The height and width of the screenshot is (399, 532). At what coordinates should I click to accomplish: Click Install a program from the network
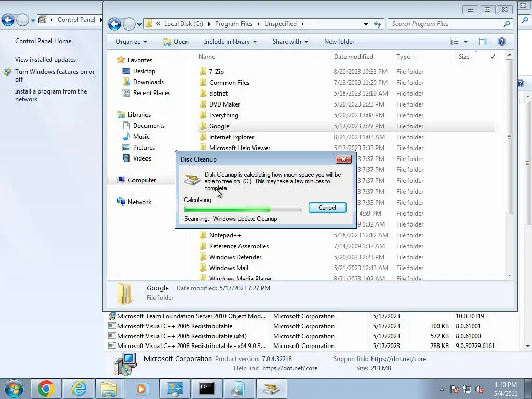tap(51, 96)
